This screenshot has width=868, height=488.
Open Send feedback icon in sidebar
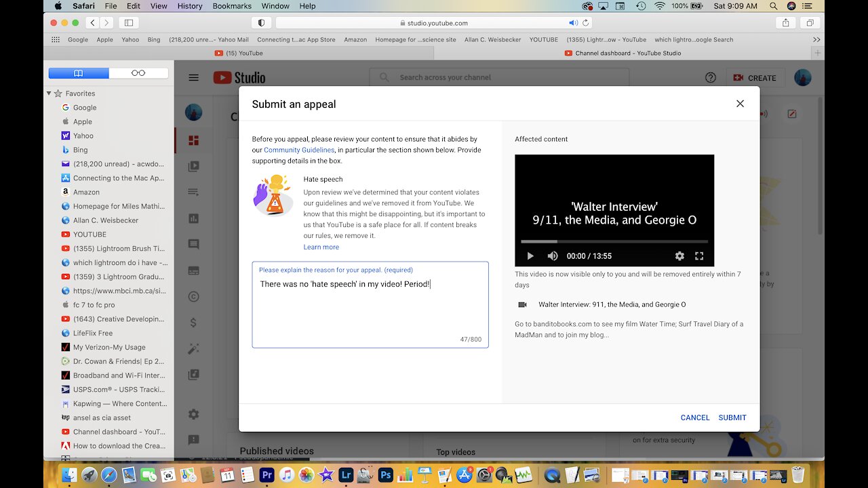(x=194, y=440)
